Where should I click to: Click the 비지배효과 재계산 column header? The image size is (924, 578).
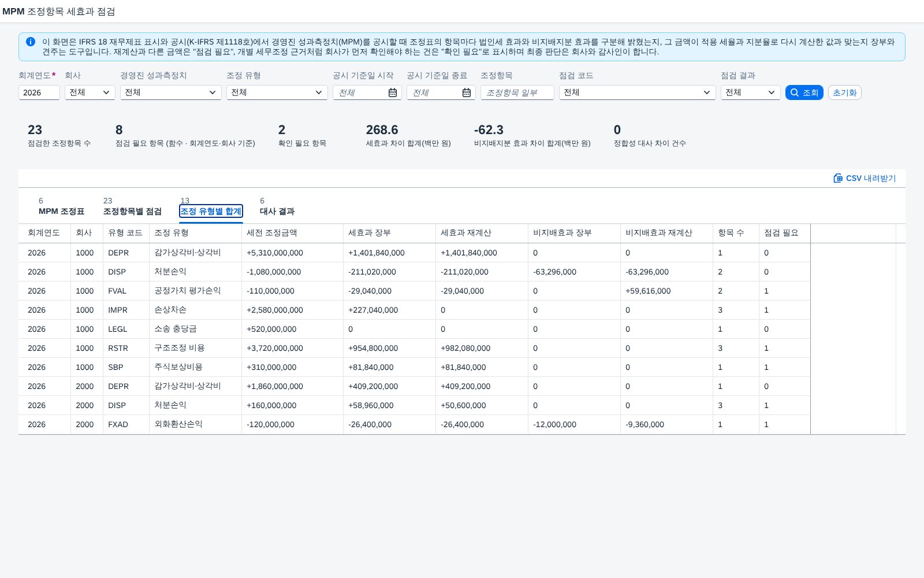(666, 233)
